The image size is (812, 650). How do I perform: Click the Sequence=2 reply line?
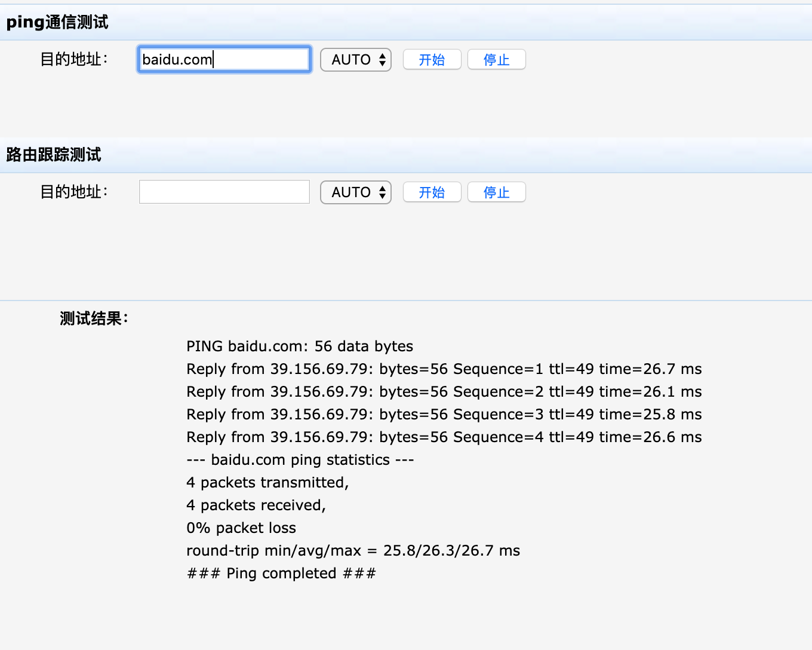pyautogui.click(x=444, y=392)
